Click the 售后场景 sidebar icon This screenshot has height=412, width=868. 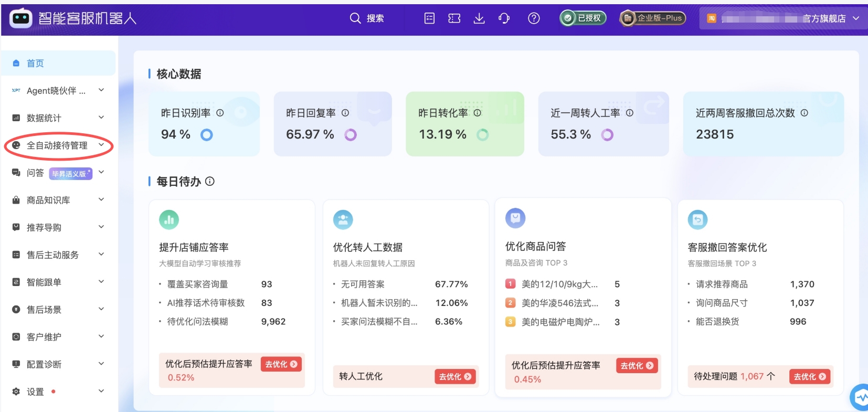coord(16,310)
